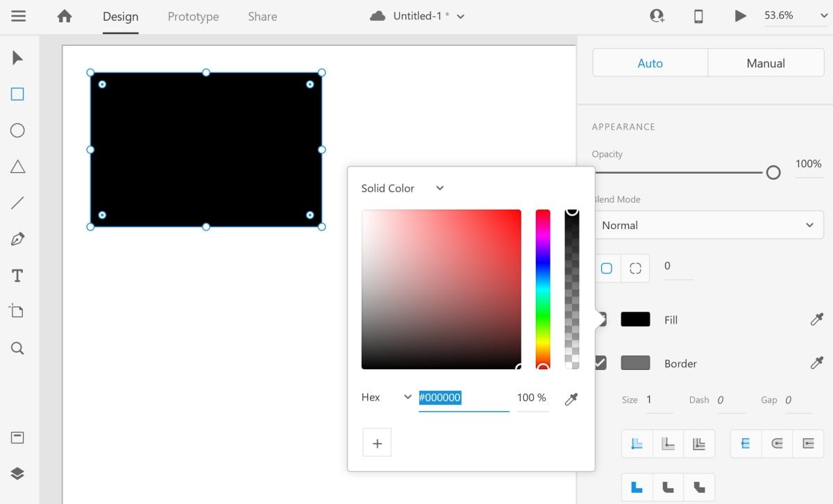
Task: Select the Rectangle tool
Action: point(18,94)
